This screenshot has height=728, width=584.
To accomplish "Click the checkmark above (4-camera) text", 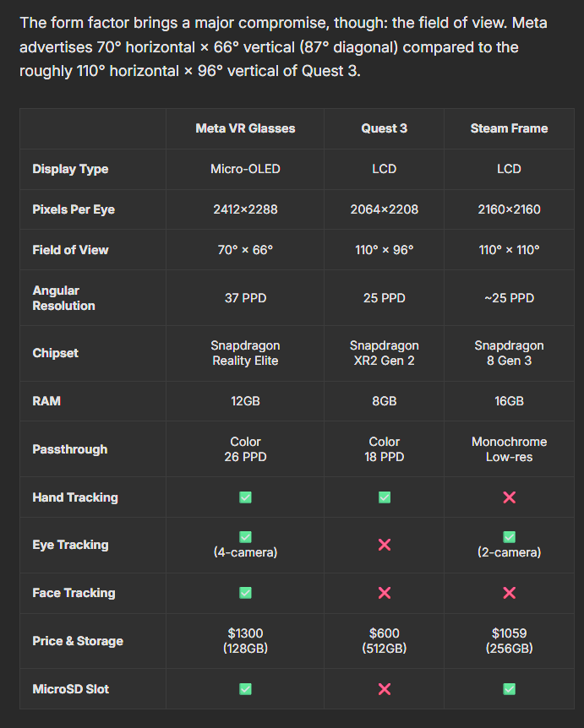I will [x=245, y=537].
